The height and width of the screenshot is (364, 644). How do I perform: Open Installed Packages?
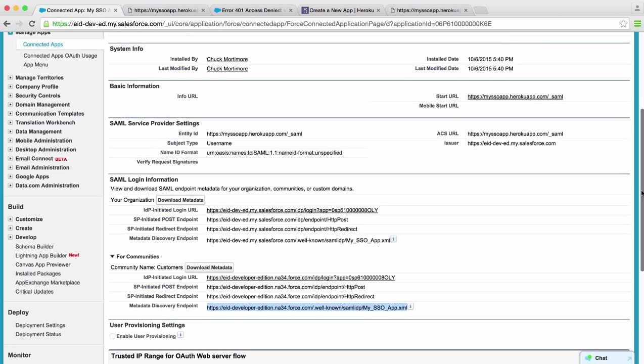pos(38,274)
